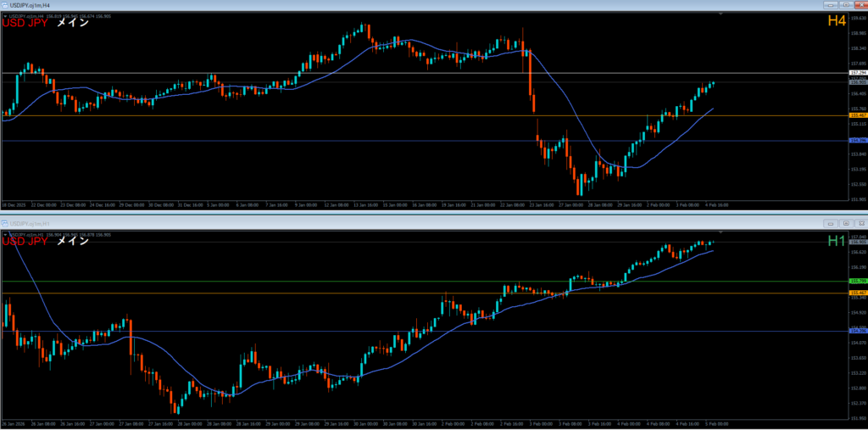Select the white 157.294 horizontal line price tag

(x=857, y=74)
